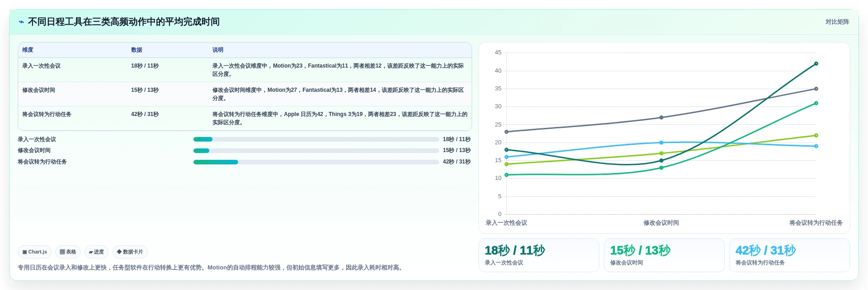Click the 将会议转为行动任务 x-axis label

coord(816,223)
